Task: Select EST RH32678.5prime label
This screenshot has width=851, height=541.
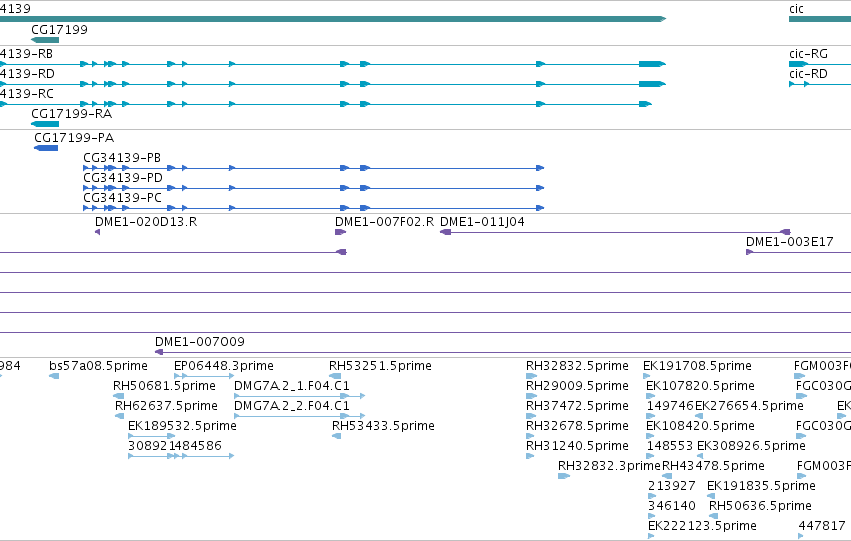Action: coord(577,425)
